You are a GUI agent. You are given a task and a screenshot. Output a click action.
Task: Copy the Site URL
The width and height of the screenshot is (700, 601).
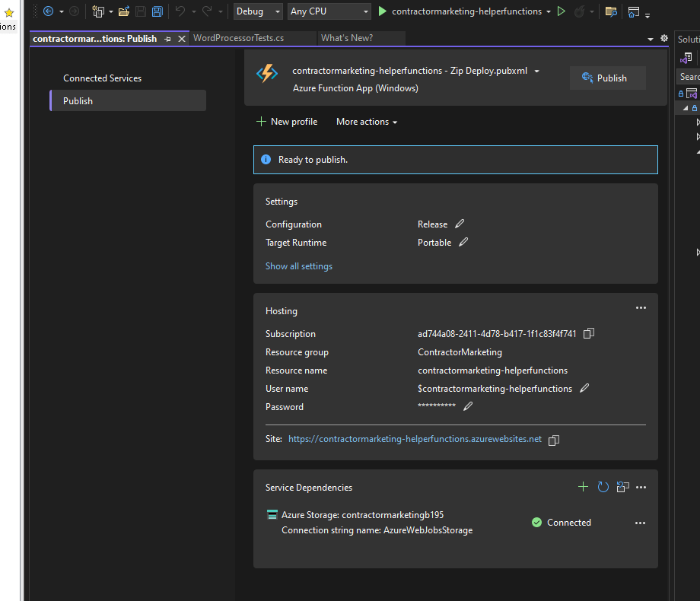[554, 440]
